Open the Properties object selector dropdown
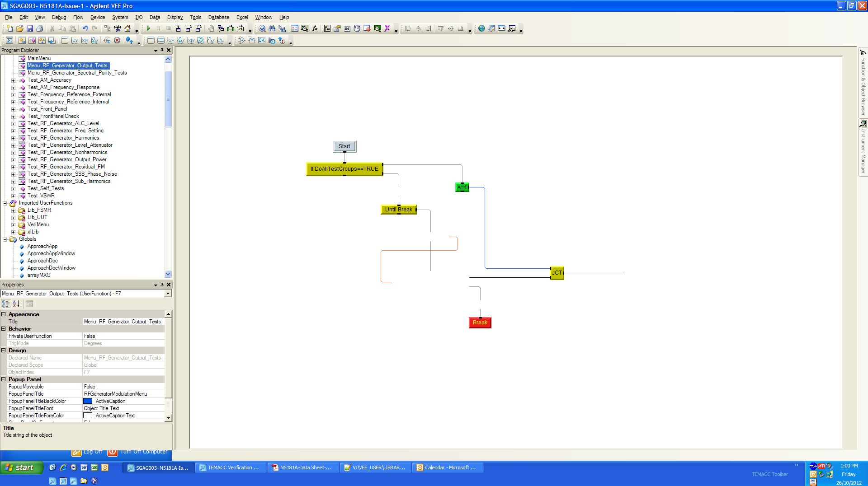 [x=168, y=294]
